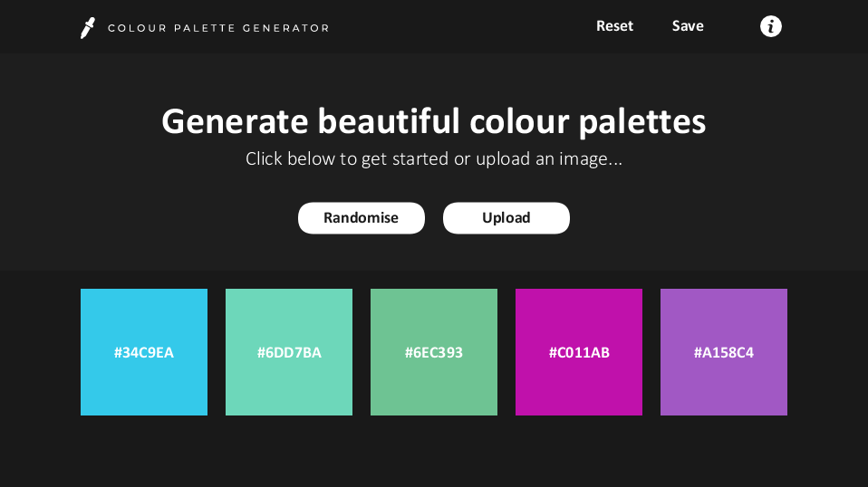Click the Upload button
Viewport: 868px width, 487px height.
click(x=506, y=218)
